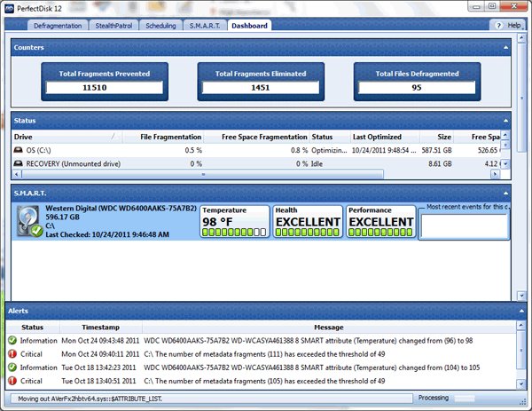This screenshot has height=411, width=532.
Task: Click the critical icon for metadata fragments (111)
Action: (x=12, y=354)
